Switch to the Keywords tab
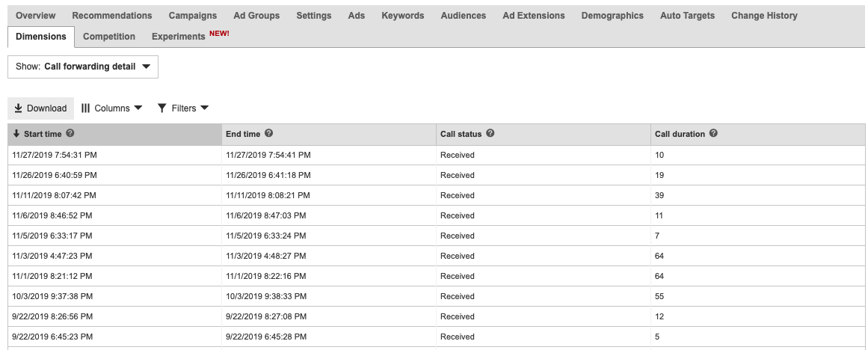Screen dimensions: 868x350 [x=402, y=16]
